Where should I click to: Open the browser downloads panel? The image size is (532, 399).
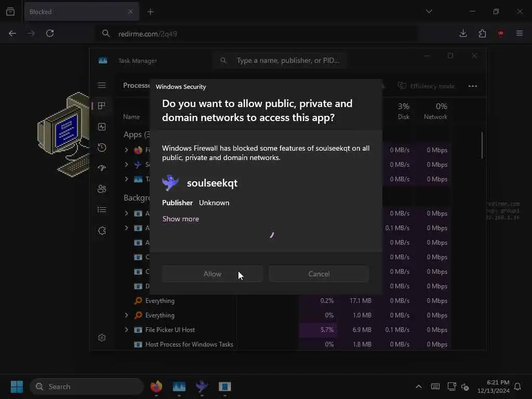463,33
